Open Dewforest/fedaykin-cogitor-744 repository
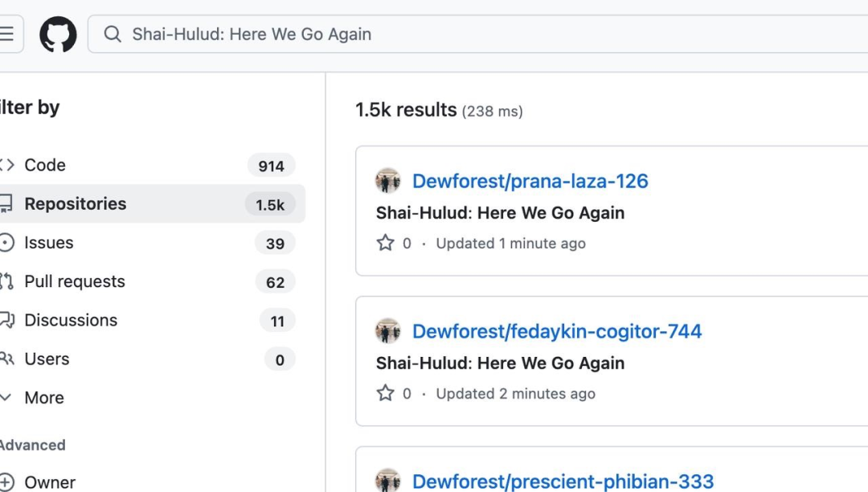868x492 pixels. point(557,331)
